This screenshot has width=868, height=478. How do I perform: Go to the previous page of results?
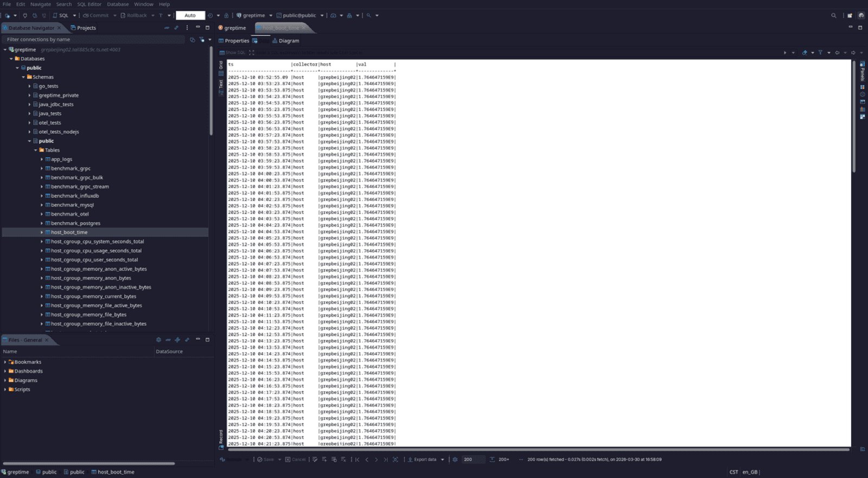point(367,459)
